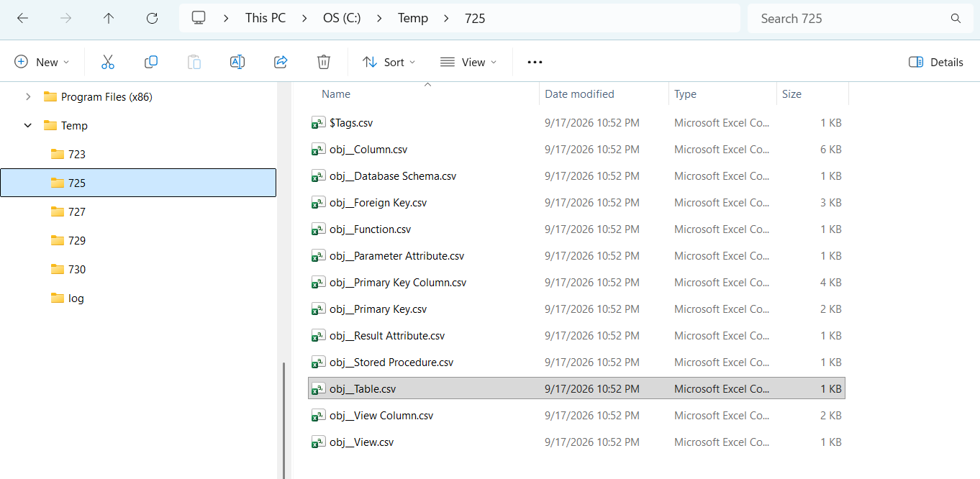
Task: Click the Excel icon of $Tags.csv
Action: [317, 123]
